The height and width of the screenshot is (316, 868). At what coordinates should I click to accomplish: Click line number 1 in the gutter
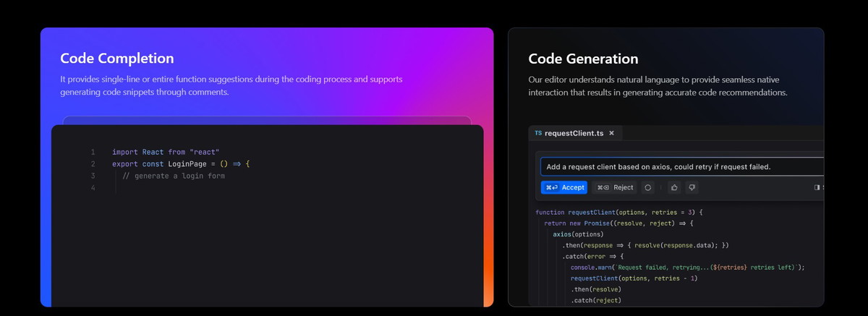[x=93, y=152]
